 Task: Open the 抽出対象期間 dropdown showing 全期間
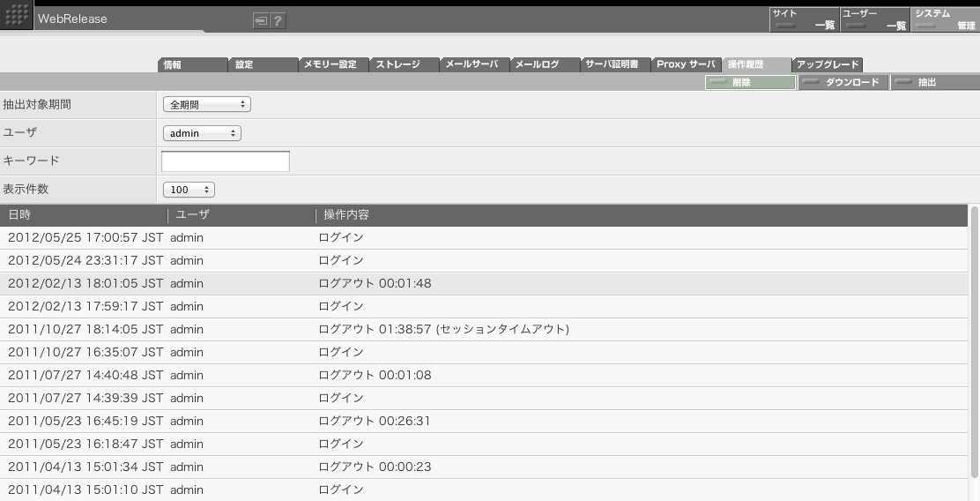[x=207, y=105]
